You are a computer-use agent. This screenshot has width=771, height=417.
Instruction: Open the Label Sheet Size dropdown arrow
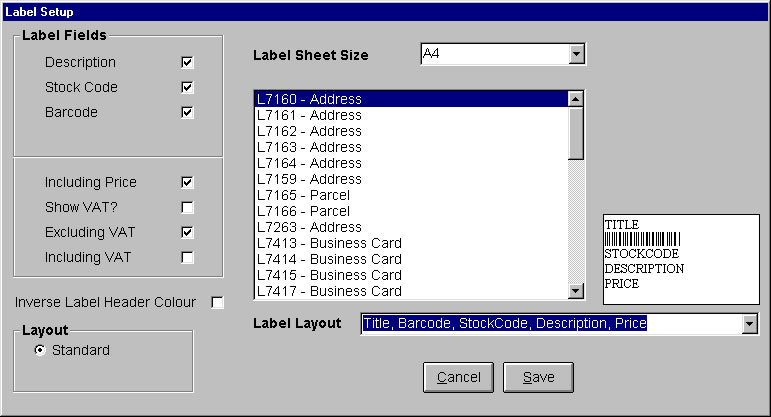[x=576, y=54]
